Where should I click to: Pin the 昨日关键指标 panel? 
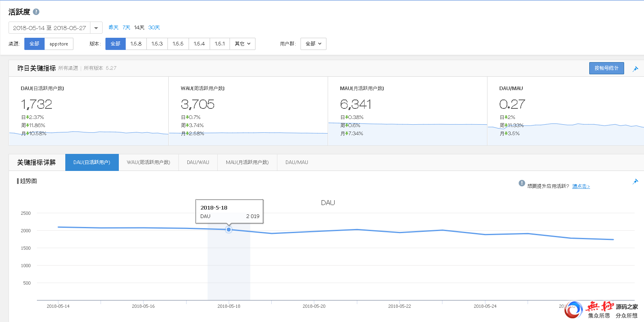(635, 69)
